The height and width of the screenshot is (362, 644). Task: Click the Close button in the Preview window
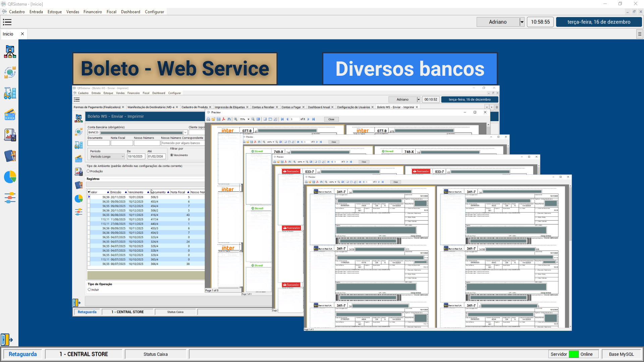pos(331,119)
